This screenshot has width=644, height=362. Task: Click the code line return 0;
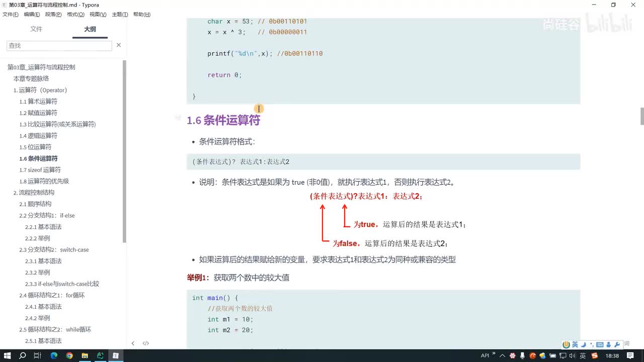pos(224,75)
